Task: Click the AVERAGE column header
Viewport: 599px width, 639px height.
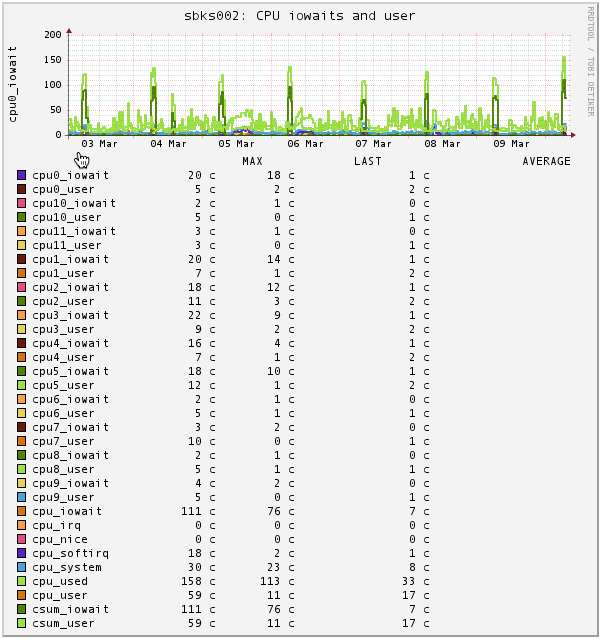Action: [x=546, y=161]
